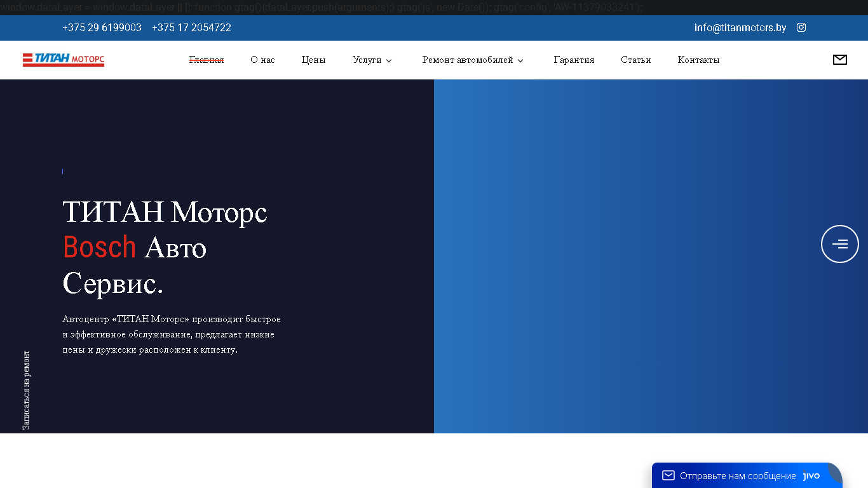Open the Услуги menu label
868x488 pixels.
point(367,60)
